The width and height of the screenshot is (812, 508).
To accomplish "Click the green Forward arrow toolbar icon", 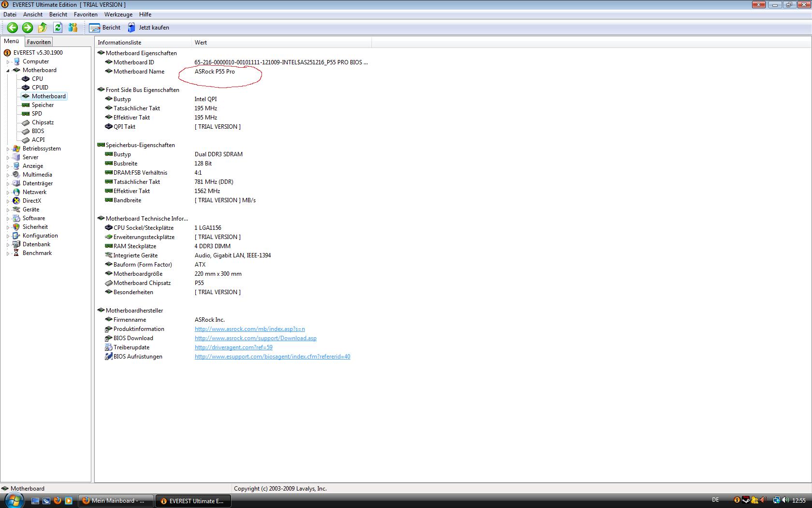I will [28, 28].
